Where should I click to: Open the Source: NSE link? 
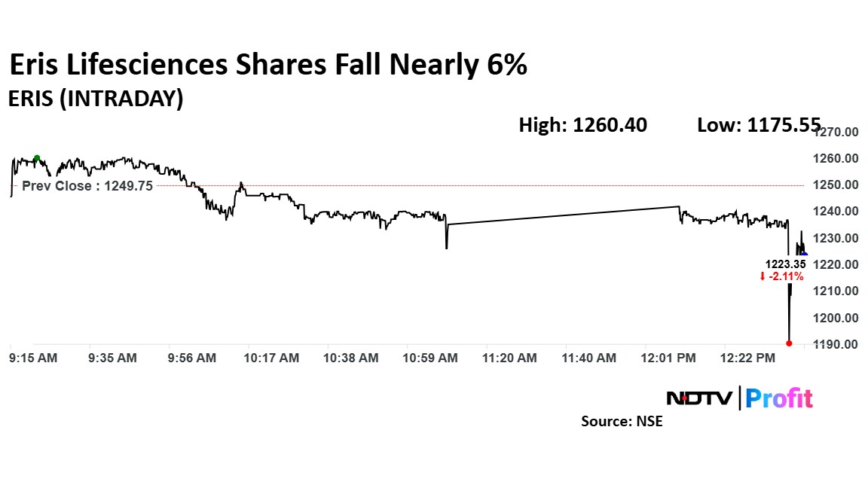tap(622, 422)
